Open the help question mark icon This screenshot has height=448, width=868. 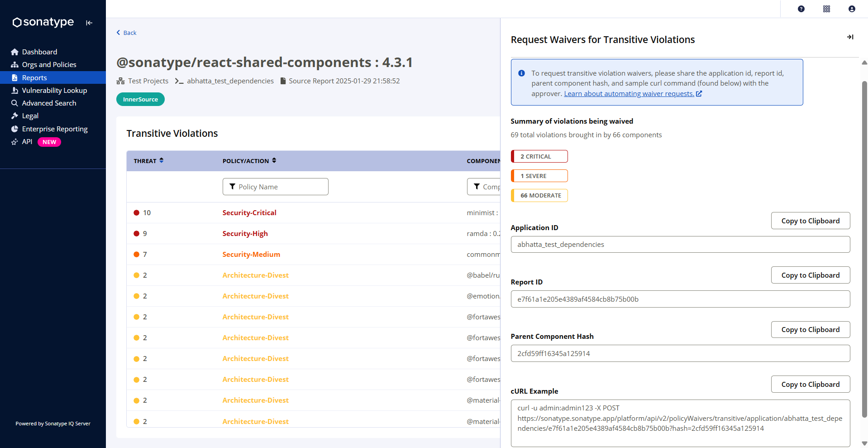coord(801,9)
